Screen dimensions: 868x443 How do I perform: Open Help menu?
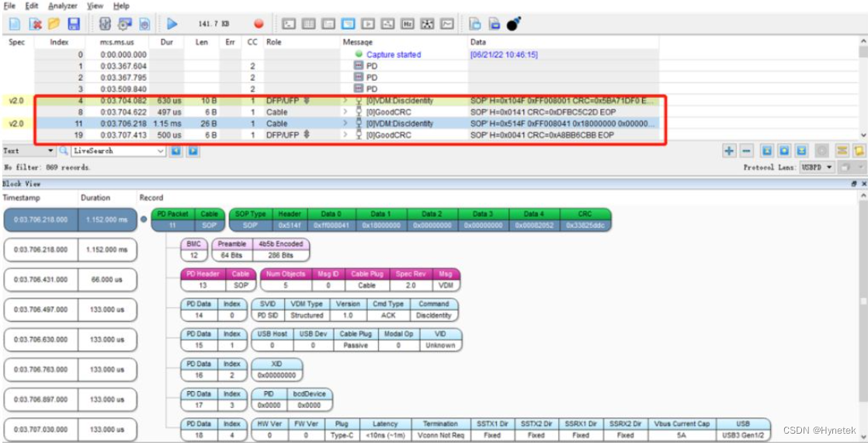[x=121, y=6]
